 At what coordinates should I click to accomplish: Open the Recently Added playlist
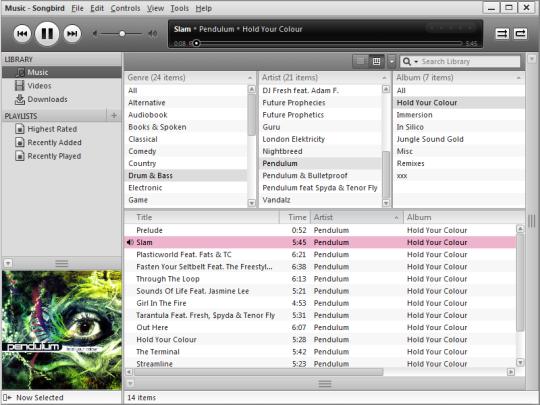(62, 143)
